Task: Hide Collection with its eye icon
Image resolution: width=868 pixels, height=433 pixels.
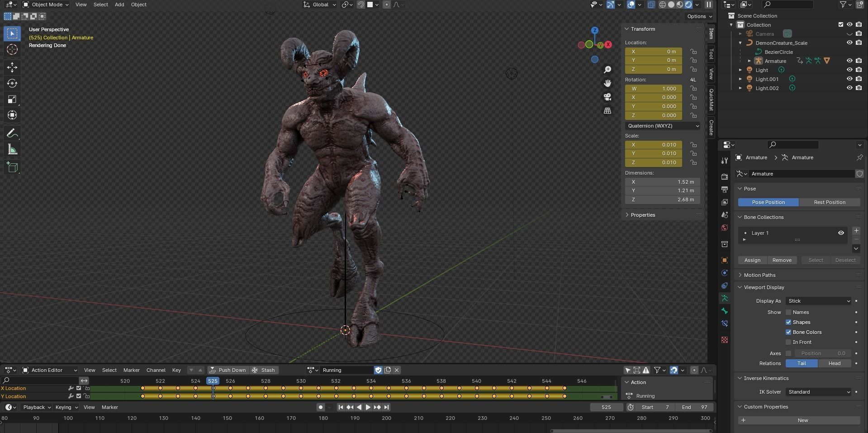Action: 849,25
